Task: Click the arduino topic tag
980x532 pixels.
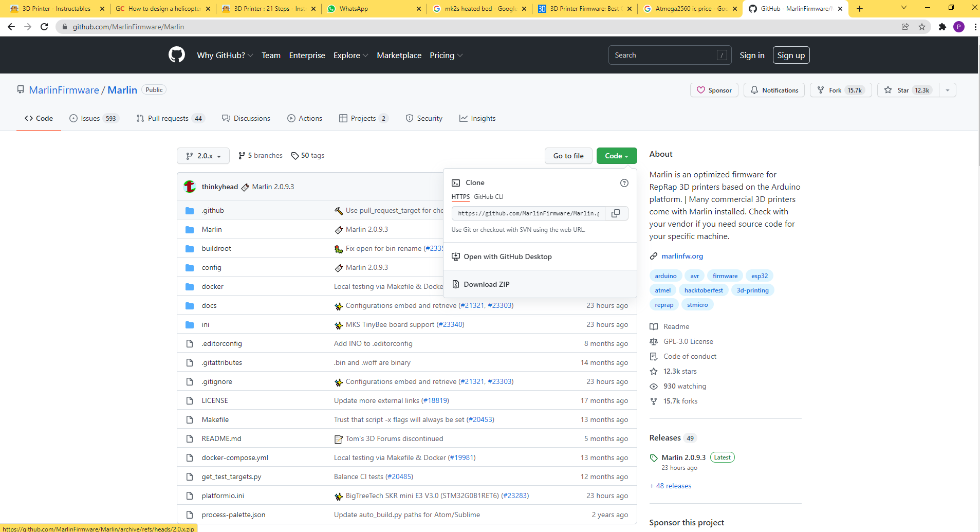Action: [665, 276]
